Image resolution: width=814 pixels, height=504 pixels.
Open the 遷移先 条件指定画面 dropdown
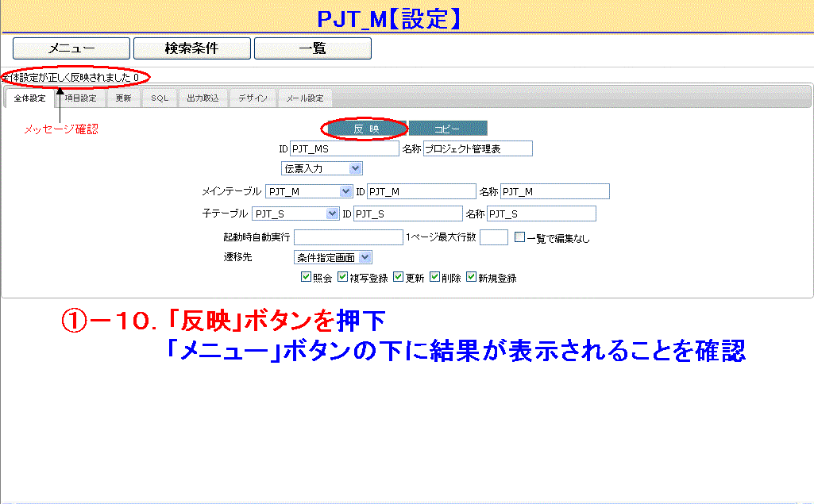333,257
